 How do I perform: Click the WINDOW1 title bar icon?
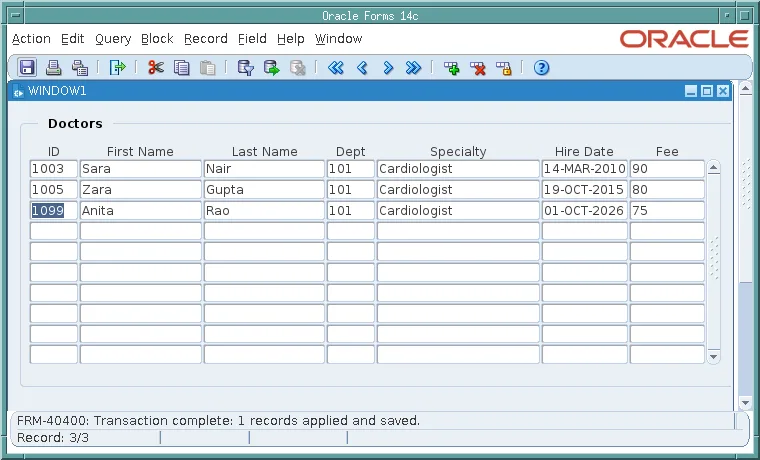[x=18, y=91]
